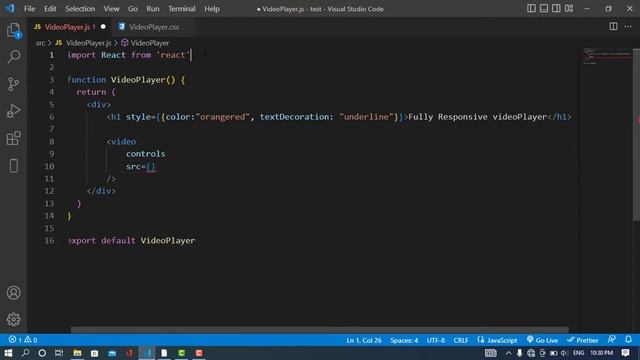Change end of line sequence CRLF
Image resolution: width=640 pixels, height=360 pixels.
point(461,340)
